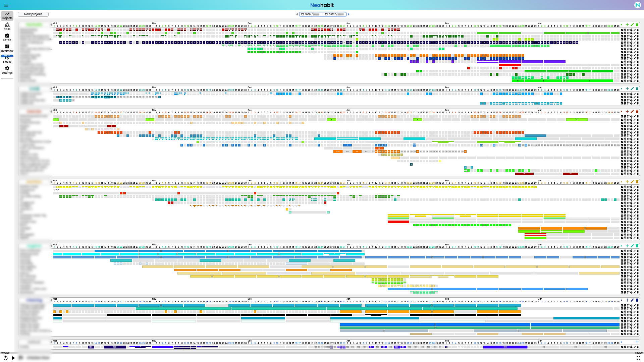Delete the first habit in the green project

click(x=638, y=30)
